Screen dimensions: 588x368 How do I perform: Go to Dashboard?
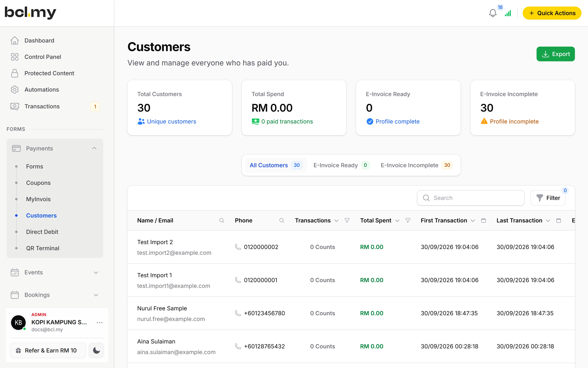click(39, 40)
